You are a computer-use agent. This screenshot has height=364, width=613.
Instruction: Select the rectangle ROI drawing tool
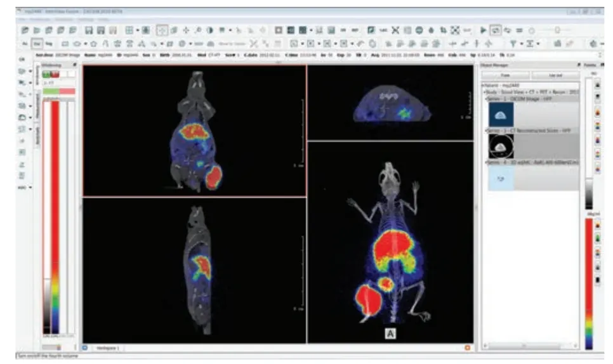65,44
